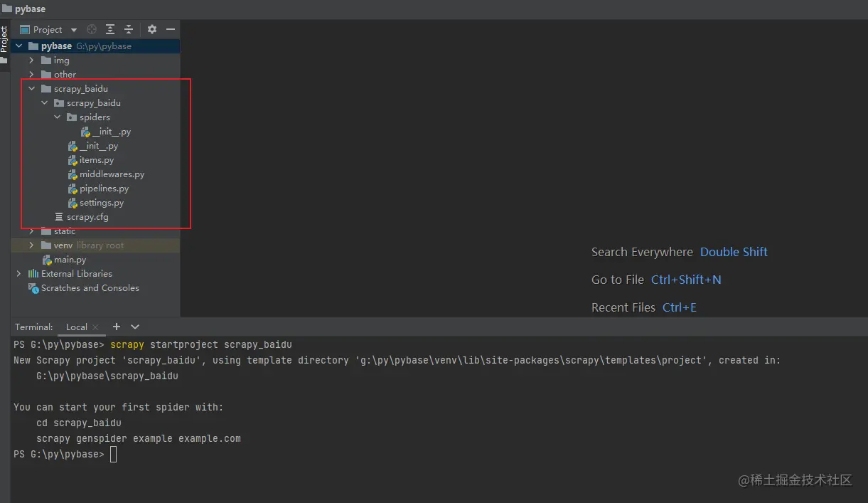Screen dimensions: 868x503
Task: Click External Libraries bar-chart icon
Action: pos(33,274)
